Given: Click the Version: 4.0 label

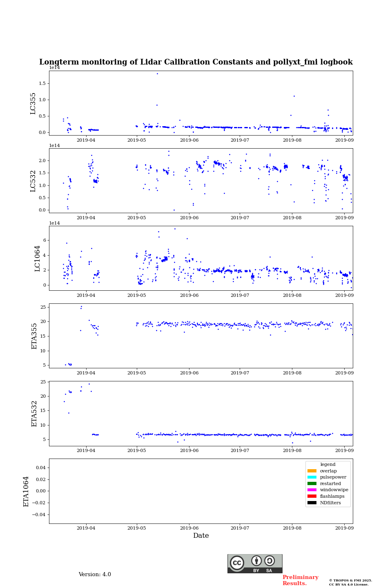Looking at the screenshot, I should pyautogui.click(x=95, y=575).
